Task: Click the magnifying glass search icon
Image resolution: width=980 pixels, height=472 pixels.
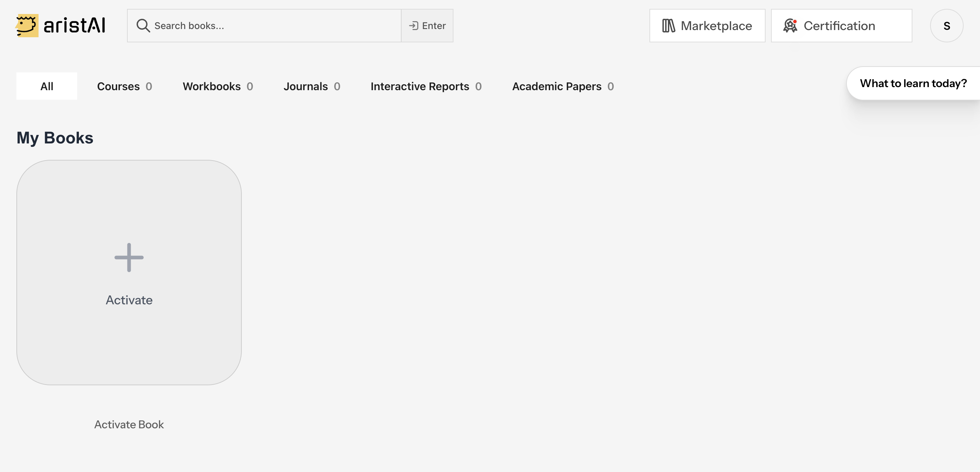Action: click(x=143, y=26)
